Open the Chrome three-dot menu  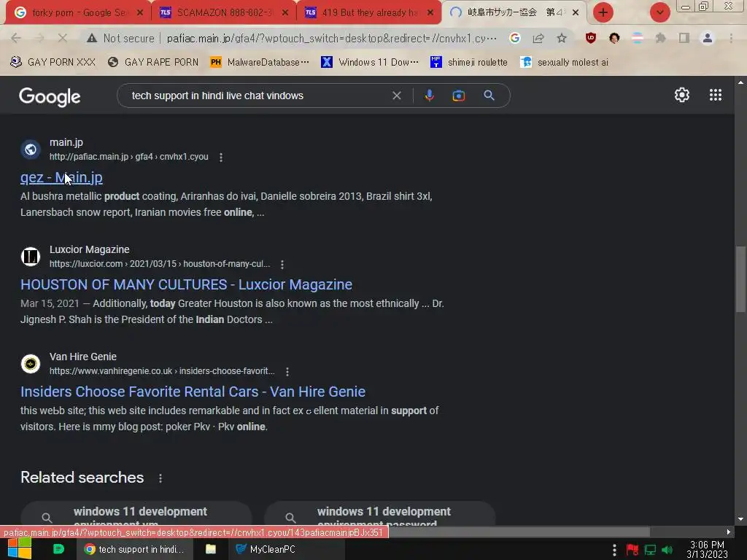point(731,38)
